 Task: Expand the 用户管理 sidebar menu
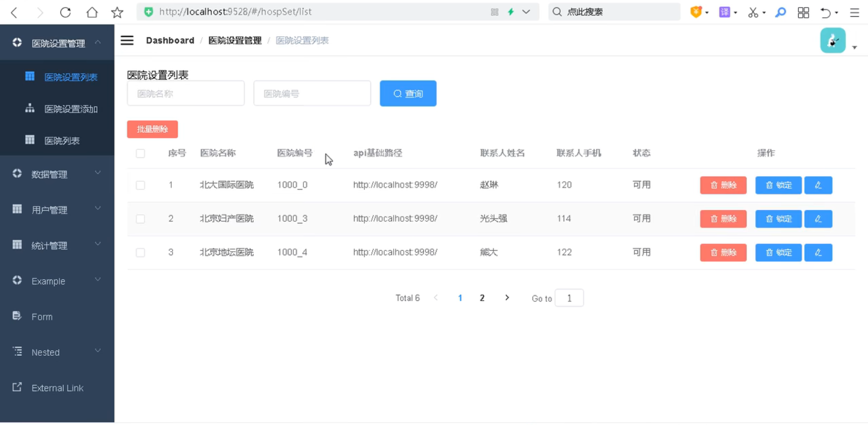point(57,210)
